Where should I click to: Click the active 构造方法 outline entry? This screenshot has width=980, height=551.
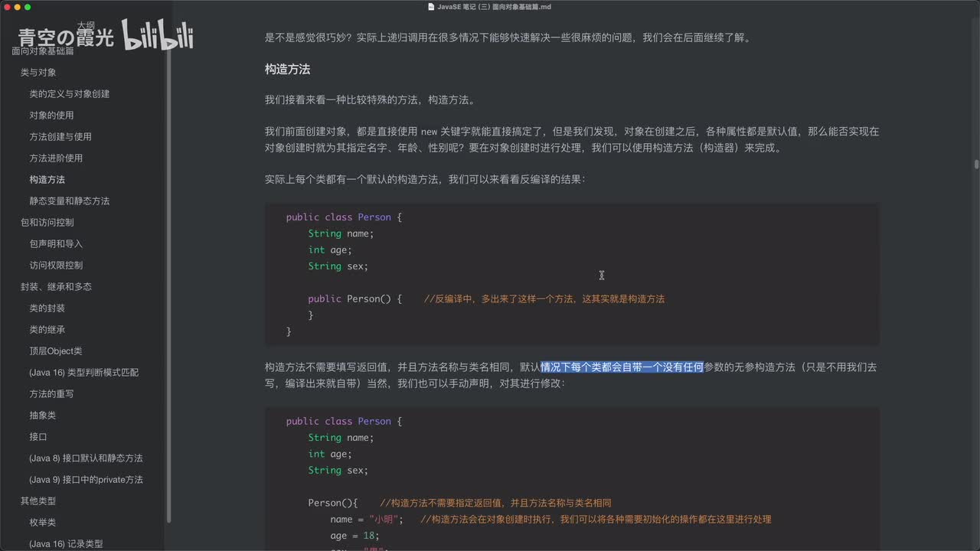point(47,180)
